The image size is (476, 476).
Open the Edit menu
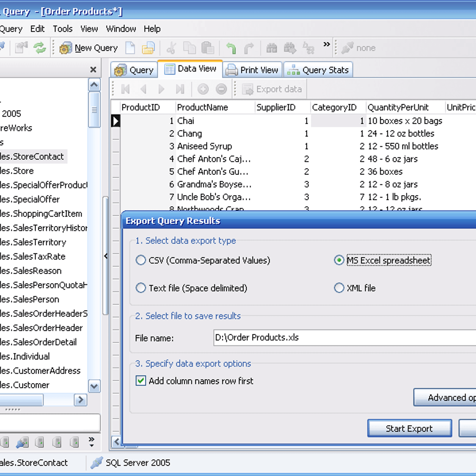pyautogui.click(x=37, y=29)
